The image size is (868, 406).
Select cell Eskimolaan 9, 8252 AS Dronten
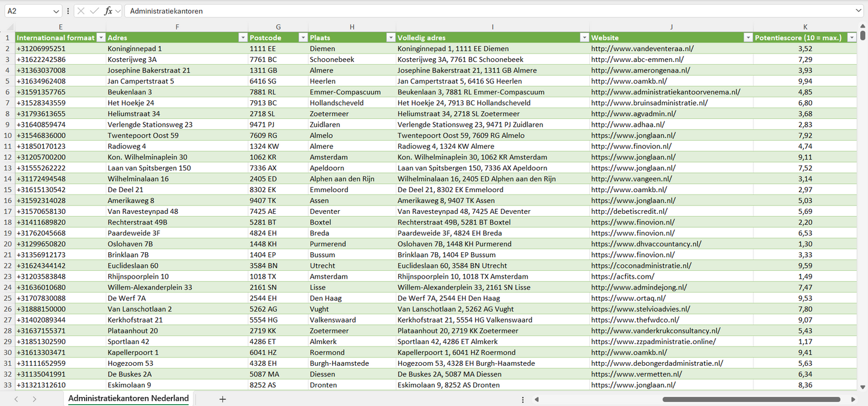point(493,385)
